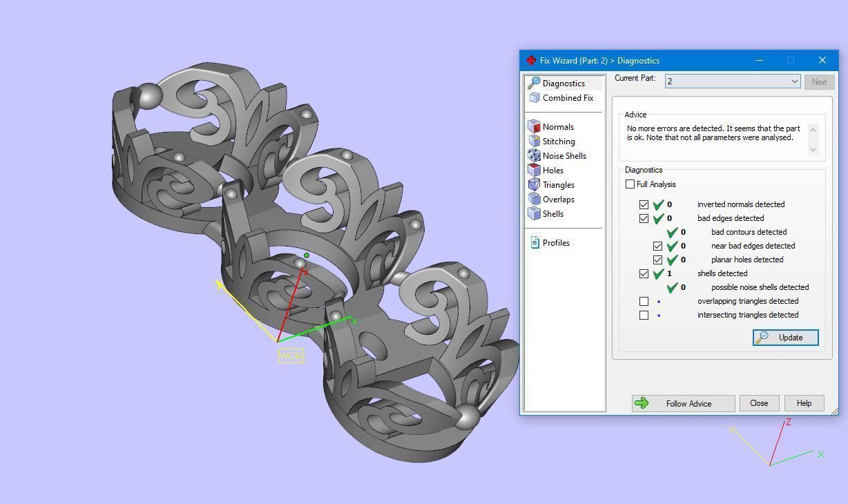This screenshot has width=848, height=504.
Task: Open the Overlaps fix icon
Action: [x=534, y=200]
